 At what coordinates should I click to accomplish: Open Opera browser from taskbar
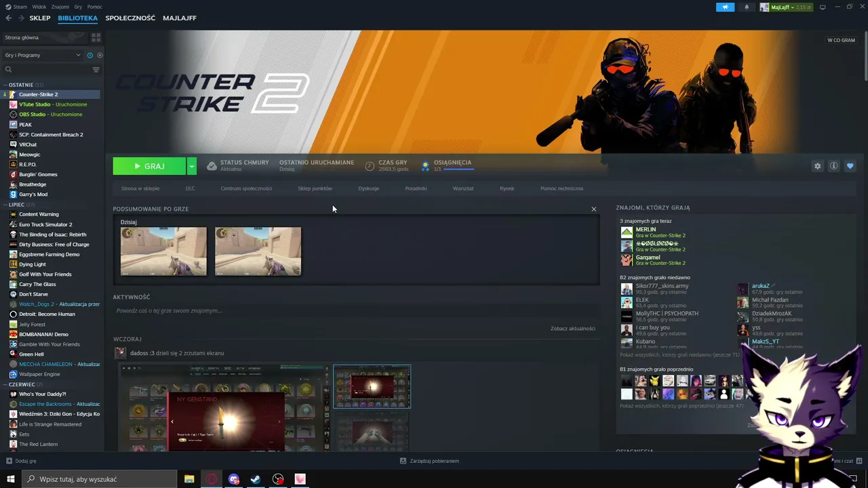[212, 479]
